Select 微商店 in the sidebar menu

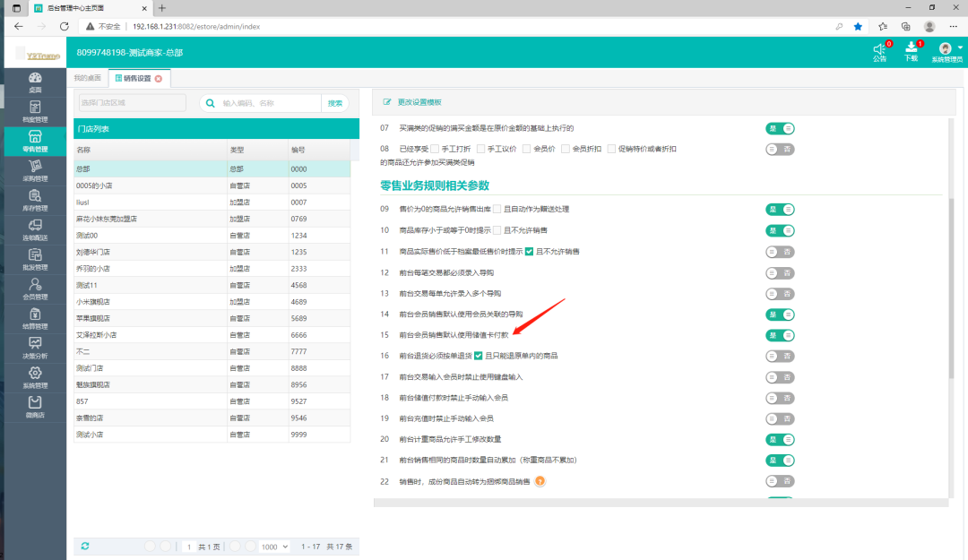[x=35, y=405]
